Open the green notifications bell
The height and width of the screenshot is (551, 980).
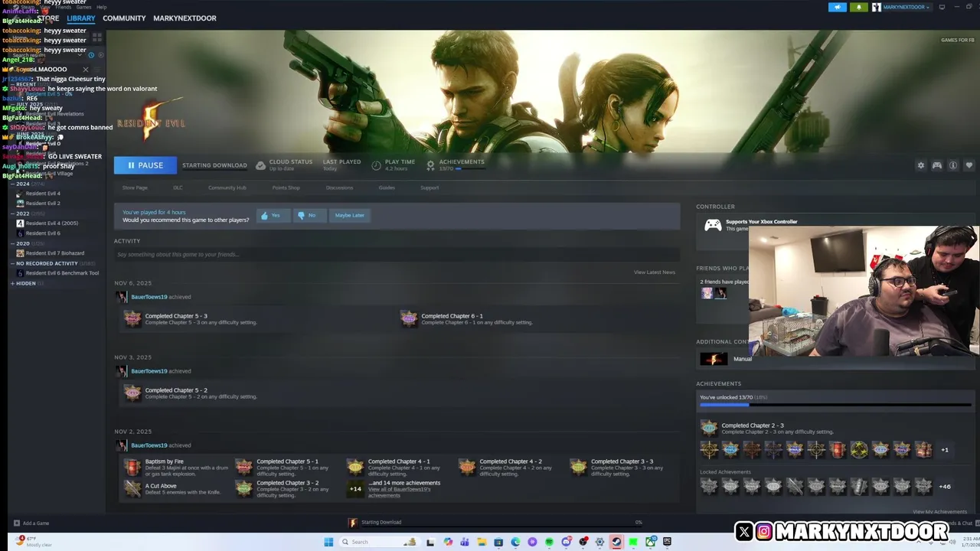pyautogui.click(x=858, y=7)
